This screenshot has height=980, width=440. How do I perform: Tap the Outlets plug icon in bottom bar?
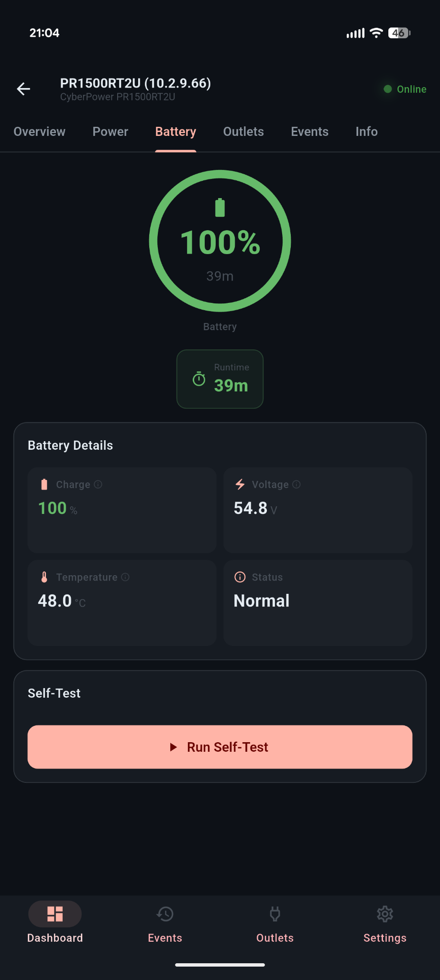[x=275, y=914]
